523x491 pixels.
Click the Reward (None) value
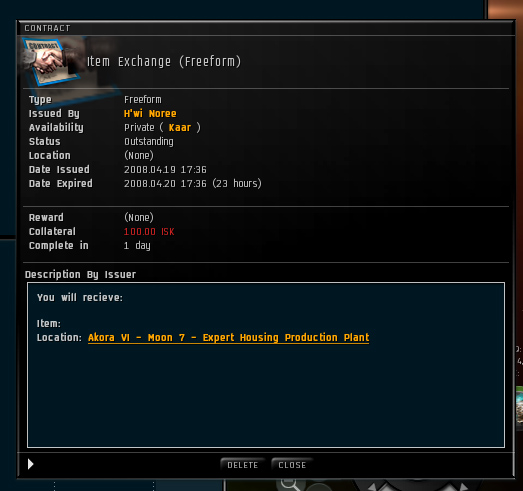click(x=139, y=217)
